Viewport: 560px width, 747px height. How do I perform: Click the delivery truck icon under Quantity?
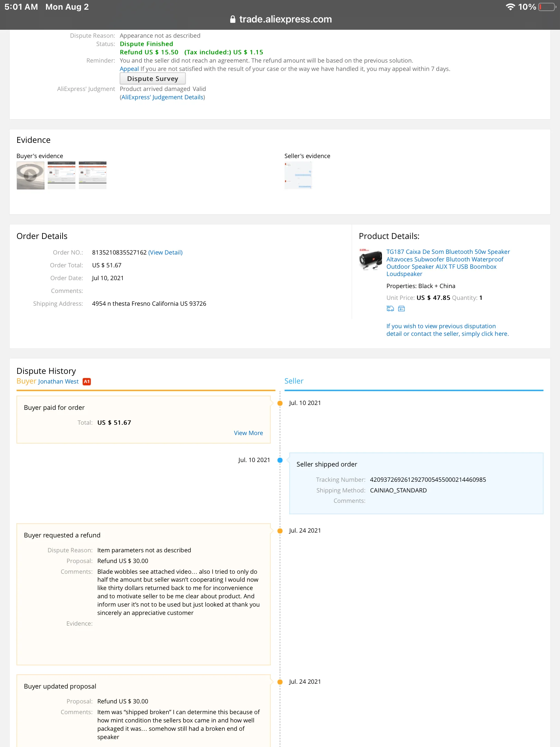(390, 308)
